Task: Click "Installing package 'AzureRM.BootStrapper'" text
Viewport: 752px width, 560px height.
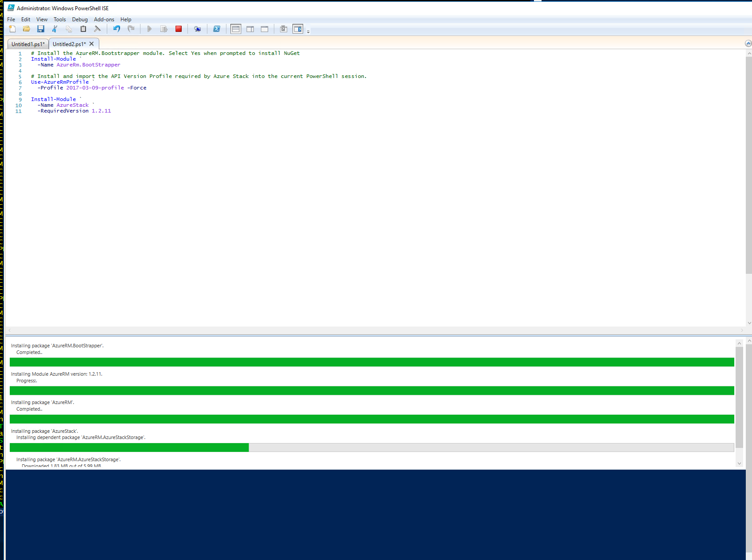Action: point(57,346)
